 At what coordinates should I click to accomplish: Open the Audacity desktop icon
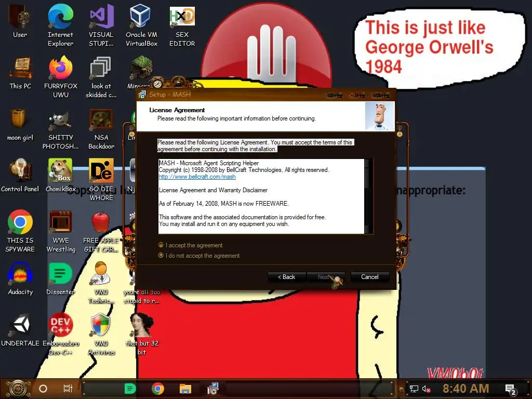(20, 278)
